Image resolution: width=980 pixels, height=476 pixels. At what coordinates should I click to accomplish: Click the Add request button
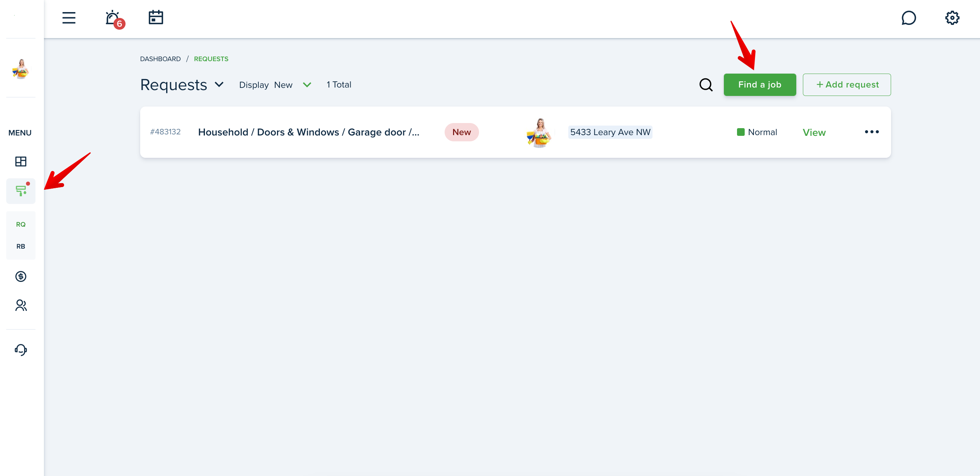pyautogui.click(x=846, y=85)
